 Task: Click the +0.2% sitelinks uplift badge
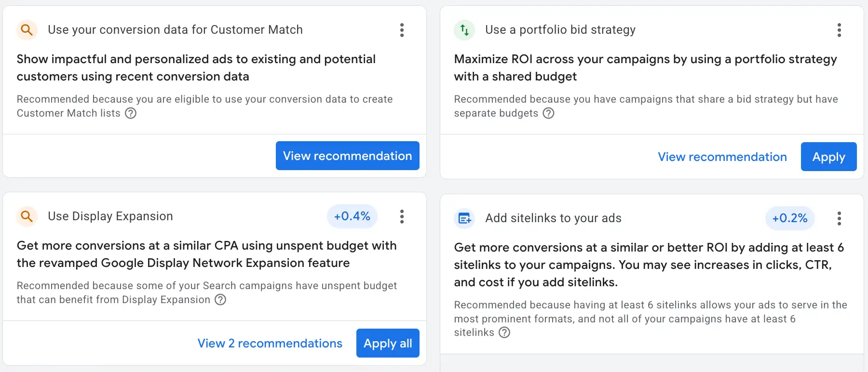[x=790, y=218]
